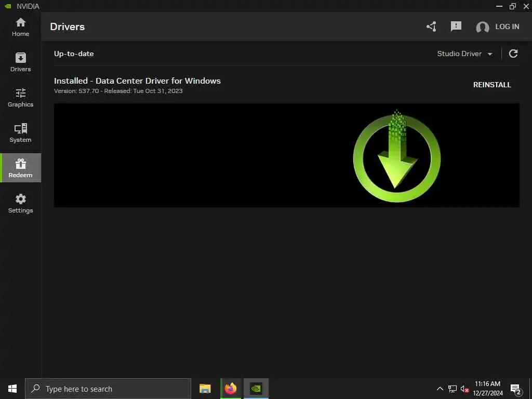
Task: Click the network tray icon
Action: point(453,389)
